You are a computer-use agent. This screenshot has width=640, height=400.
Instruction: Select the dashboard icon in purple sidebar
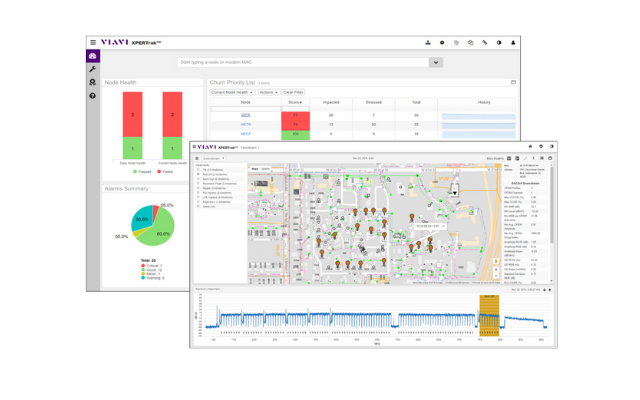(93, 56)
